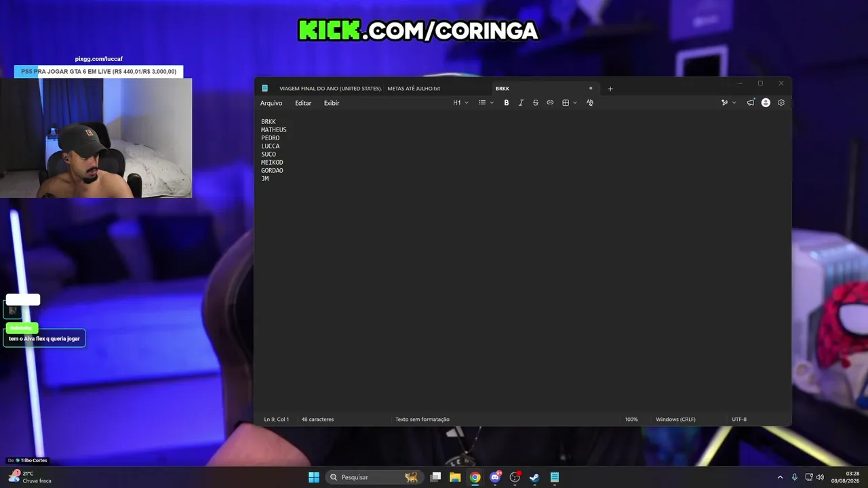Click the Pesquisar taskbar search box
This screenshot has height=488, width=868.
374,477
